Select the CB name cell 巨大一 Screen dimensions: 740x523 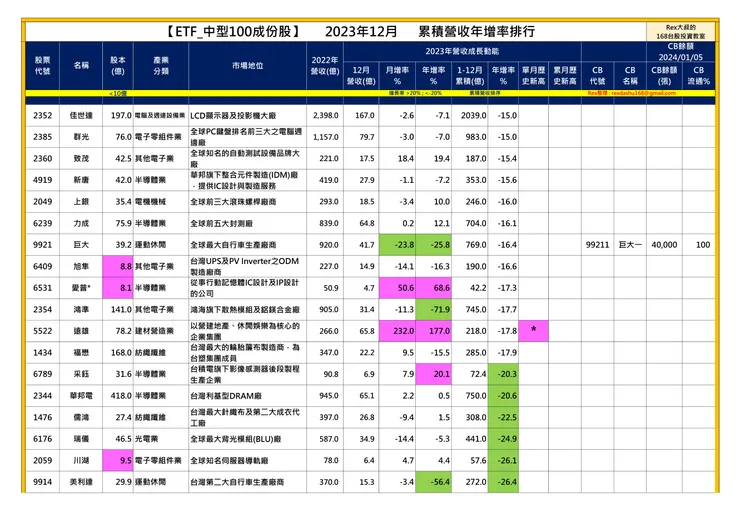(x=630, y=245)
